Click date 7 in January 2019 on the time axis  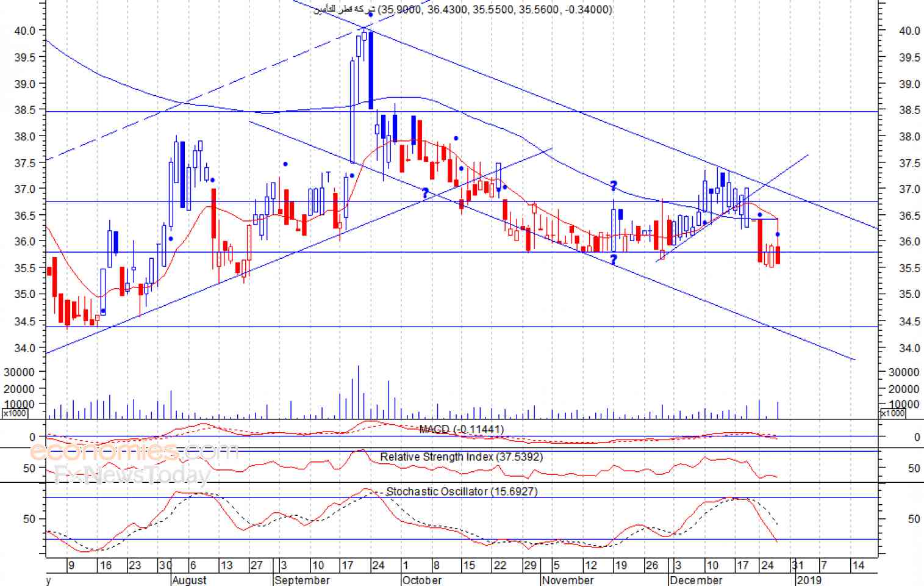(823, 565)
